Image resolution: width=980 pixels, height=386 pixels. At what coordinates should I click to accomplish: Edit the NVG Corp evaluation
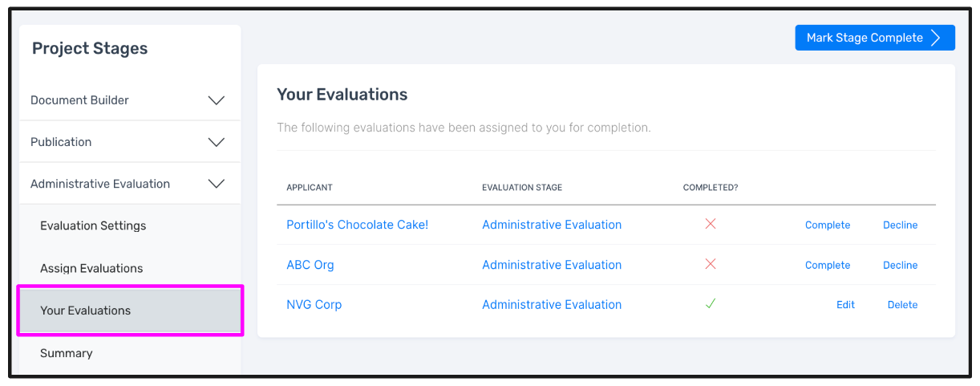845,305
